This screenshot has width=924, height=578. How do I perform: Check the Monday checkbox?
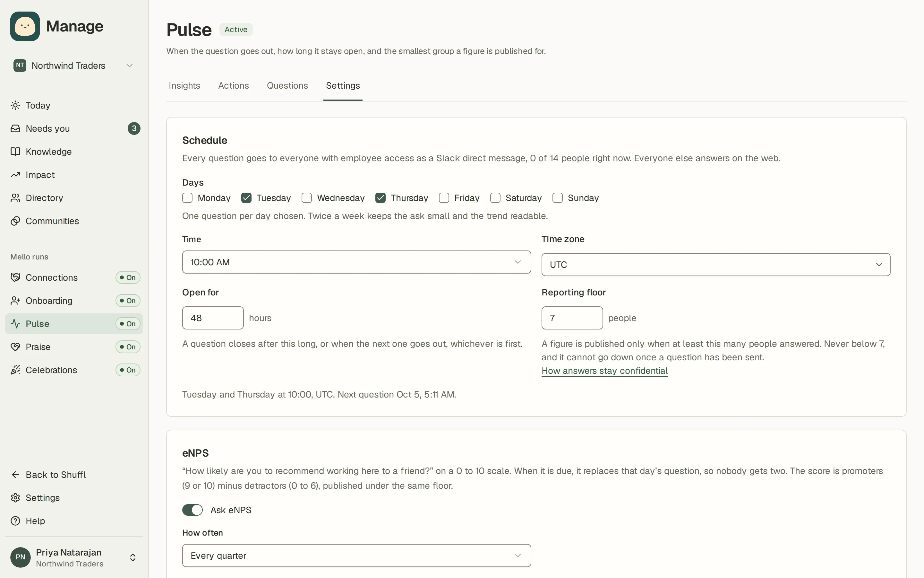(x=187, y=198)
